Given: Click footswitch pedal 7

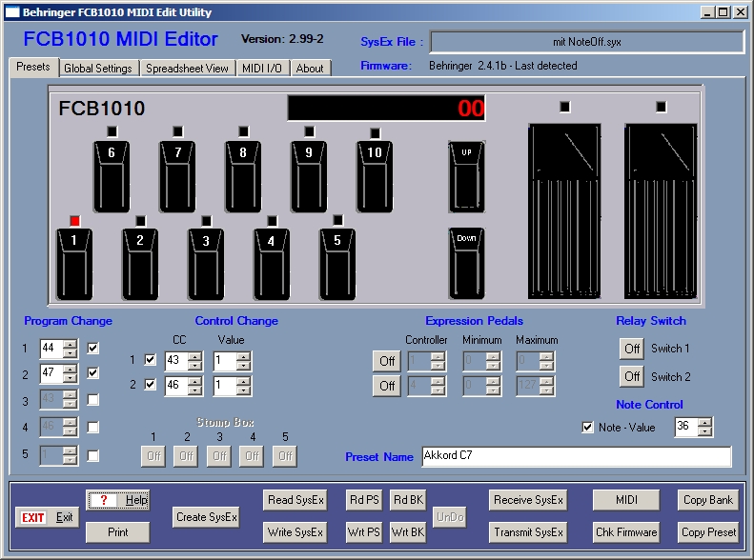Looking at the screenshot, I should [x=177, y=176].
